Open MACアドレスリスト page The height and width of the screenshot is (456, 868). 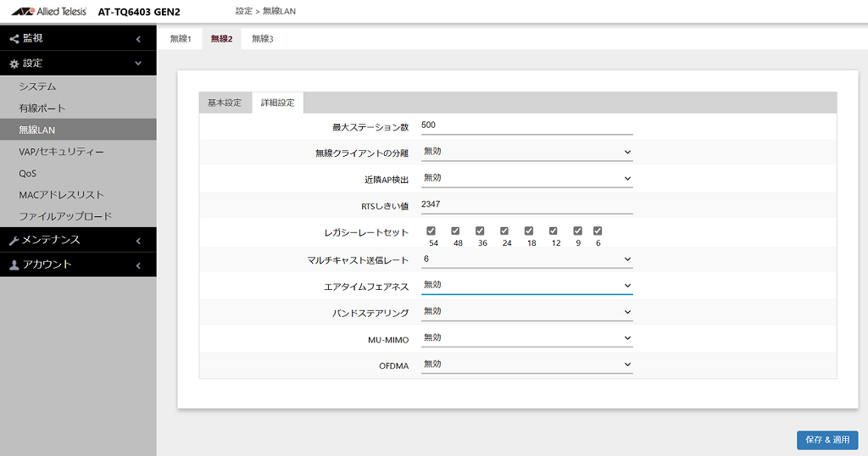click(x=78, y=194)
